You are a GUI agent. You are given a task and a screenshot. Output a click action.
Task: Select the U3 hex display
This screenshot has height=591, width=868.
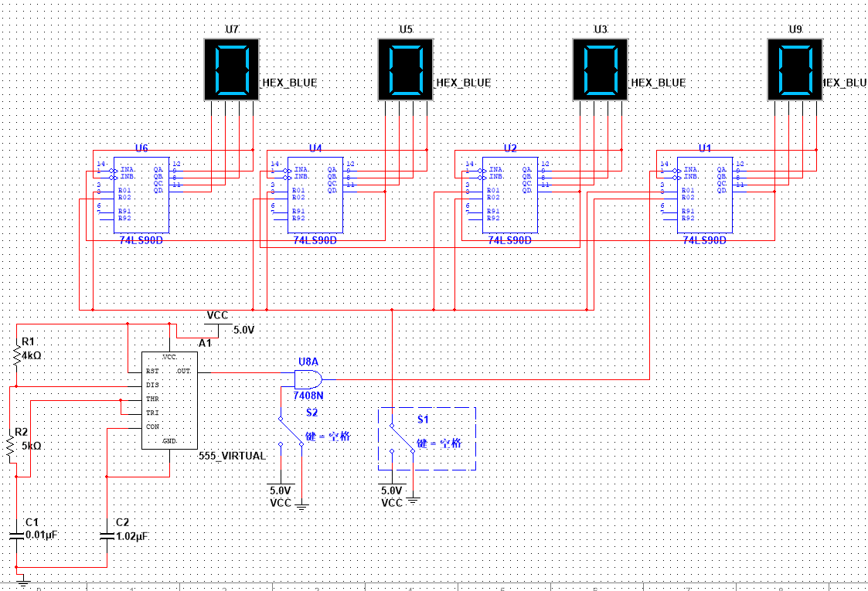(x=600, y=70)
